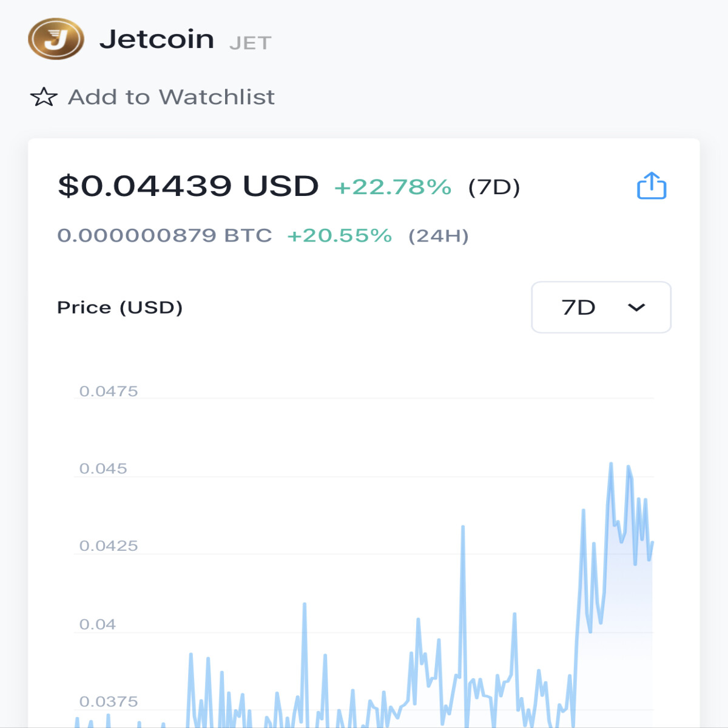Click the 0.0475 axis label
728x728 pixels.
[109, 391]
